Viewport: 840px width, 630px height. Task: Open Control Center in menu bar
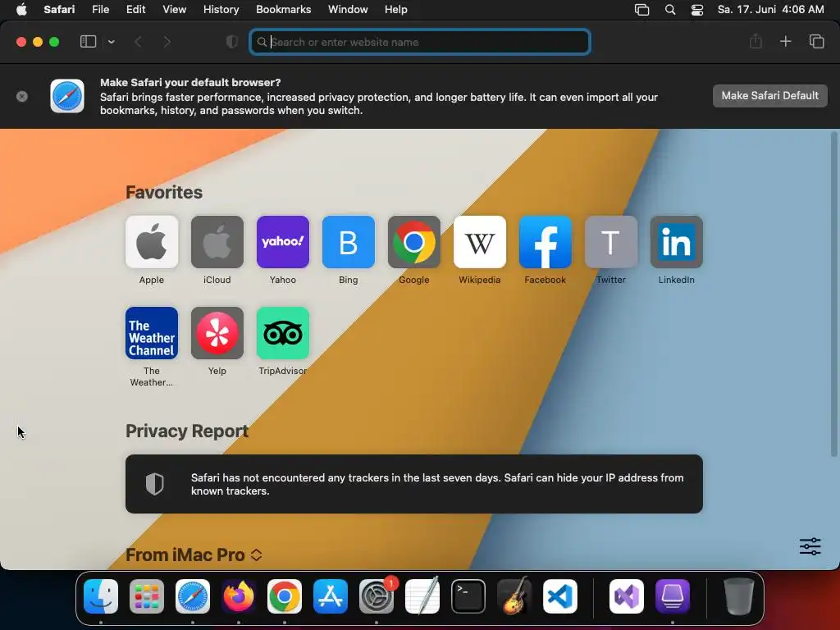(x=697, y=10)
